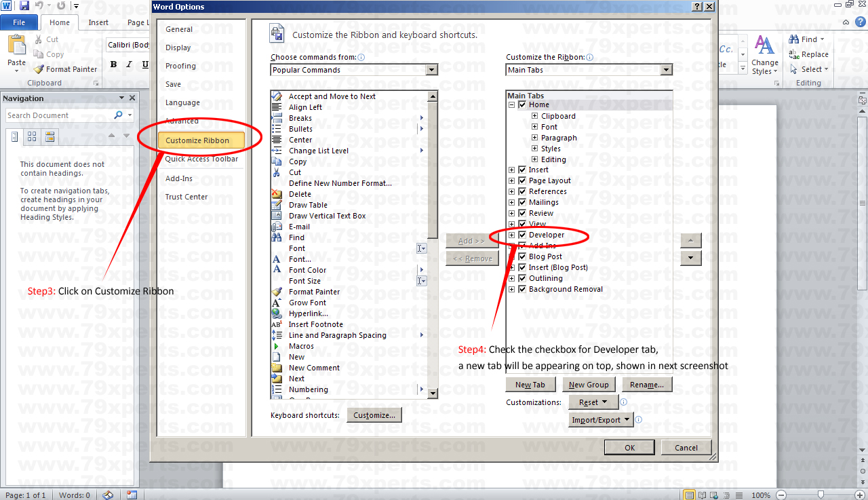Viewport: 868px width, 500px height.
Task: Expand the Paragraph group node
Action: pos(534,138)
